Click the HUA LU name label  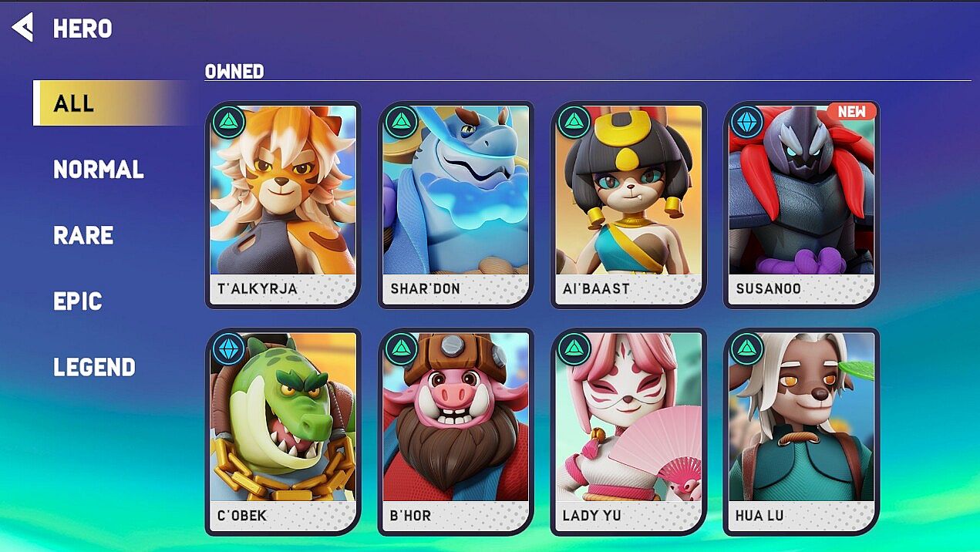[759, 516]
